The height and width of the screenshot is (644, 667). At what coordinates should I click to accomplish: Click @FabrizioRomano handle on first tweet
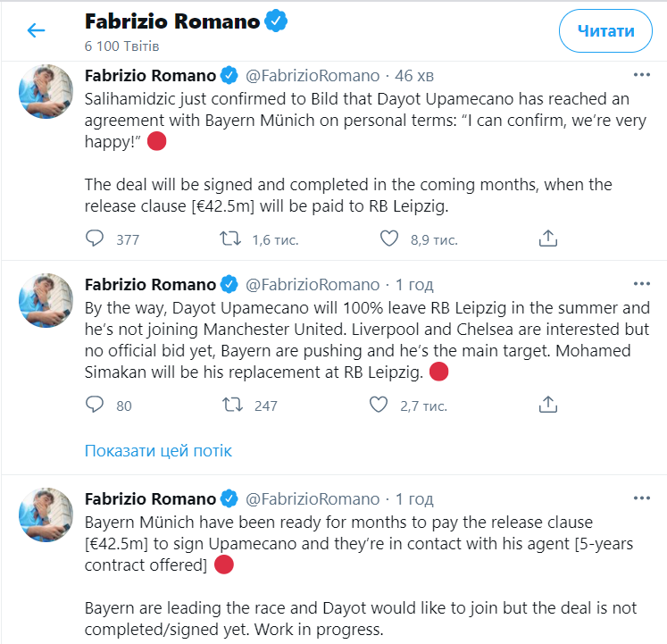tap(312, 75)
